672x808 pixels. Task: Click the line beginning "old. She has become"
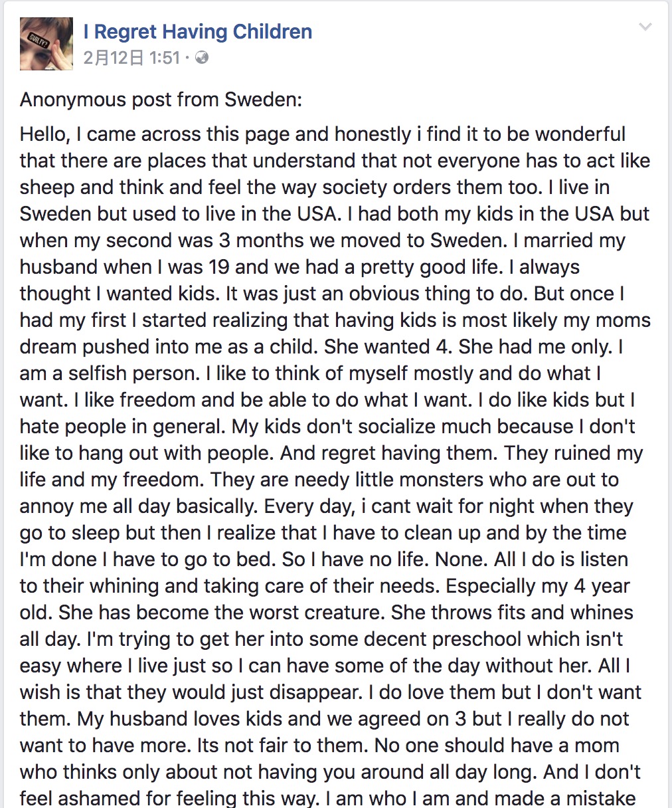coord(327,613)
